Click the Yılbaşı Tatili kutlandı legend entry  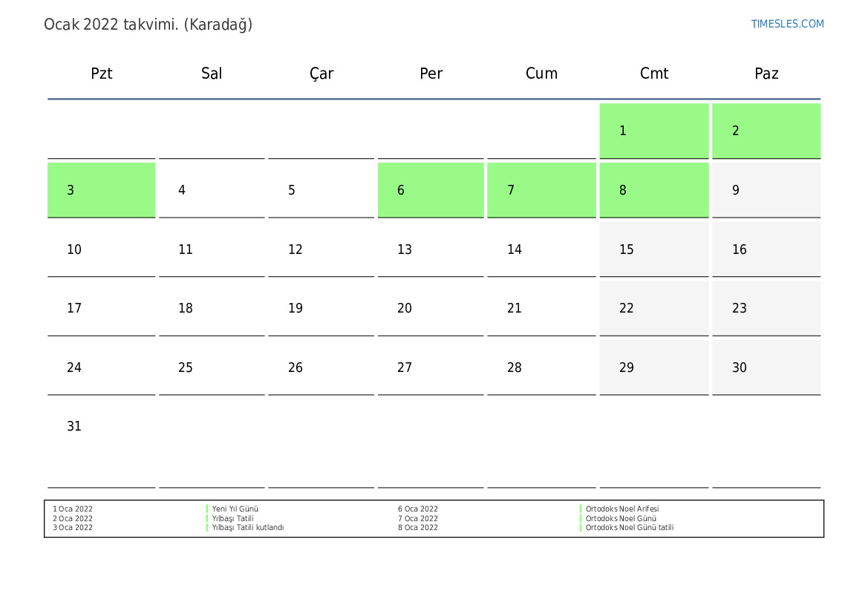tap(247, 528)
